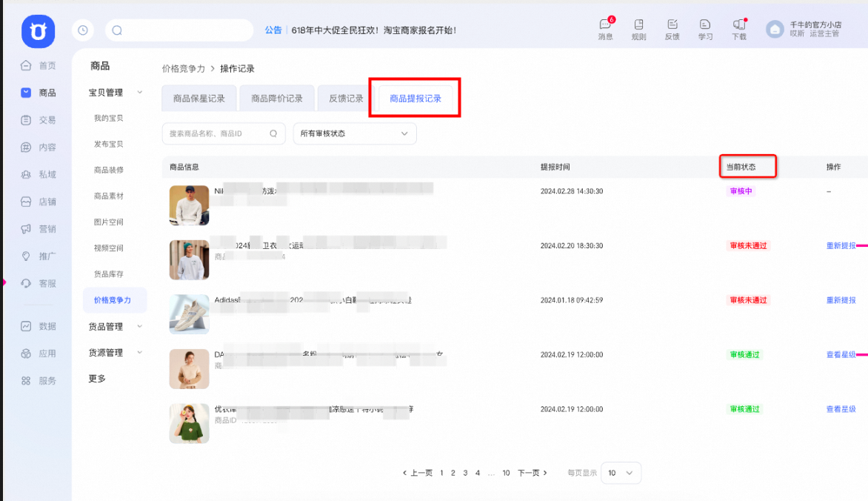
Task: Go to page 3
Action: (x=465, y=473)
